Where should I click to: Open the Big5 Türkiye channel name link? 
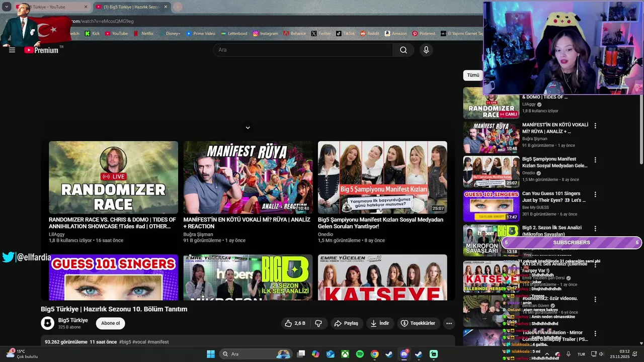pos(73,320)
